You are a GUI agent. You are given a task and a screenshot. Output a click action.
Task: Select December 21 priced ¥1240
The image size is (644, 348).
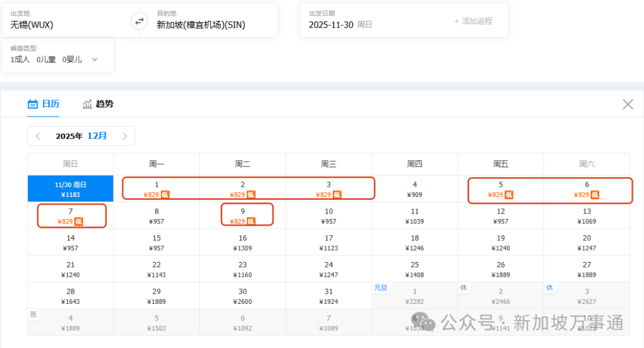(x=70, y=269)
